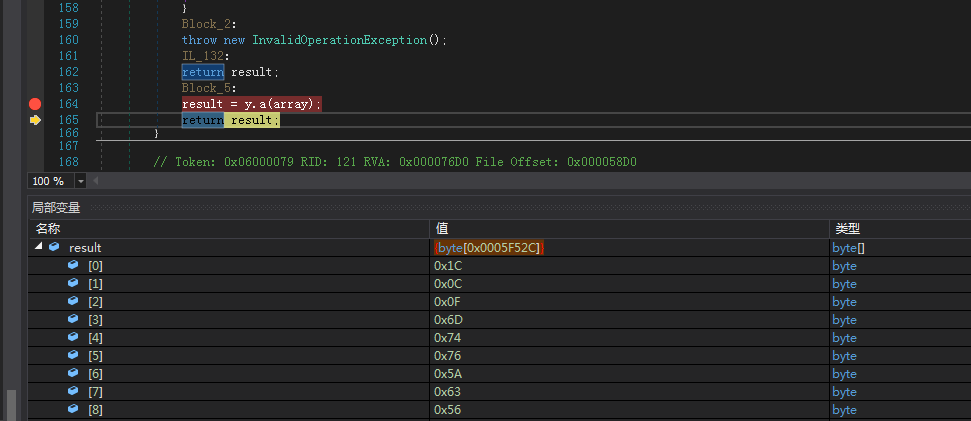
Task: Select the [4] element row name
Action: point(95,337)
